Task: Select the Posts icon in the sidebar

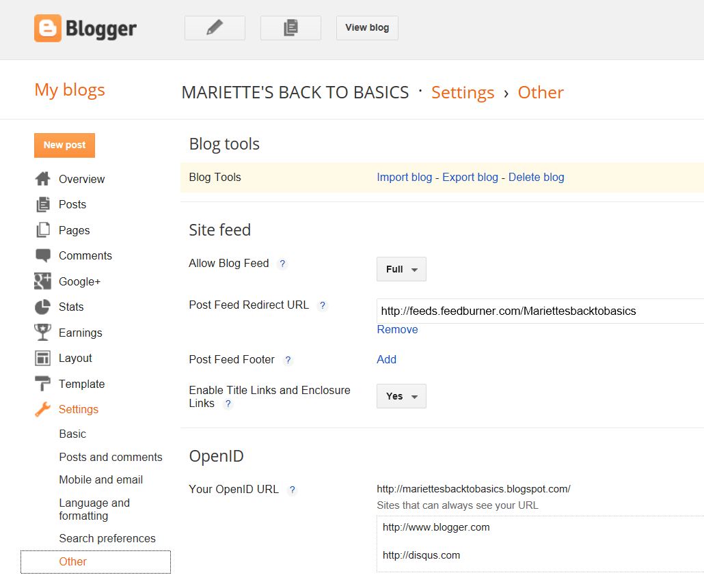Action: pos(42,204)
